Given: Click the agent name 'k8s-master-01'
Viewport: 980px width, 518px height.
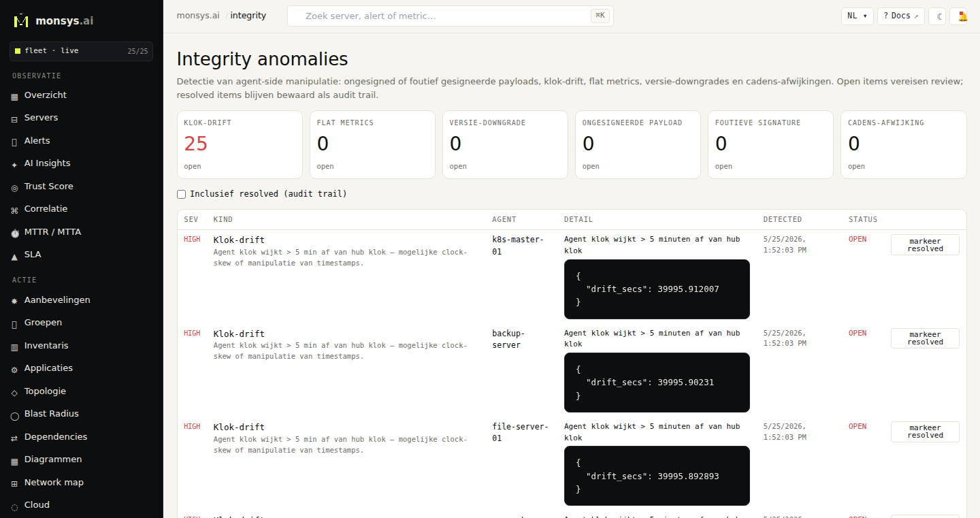Looking at the screenshot, I should pyautogui.click(x=518, y=245).
